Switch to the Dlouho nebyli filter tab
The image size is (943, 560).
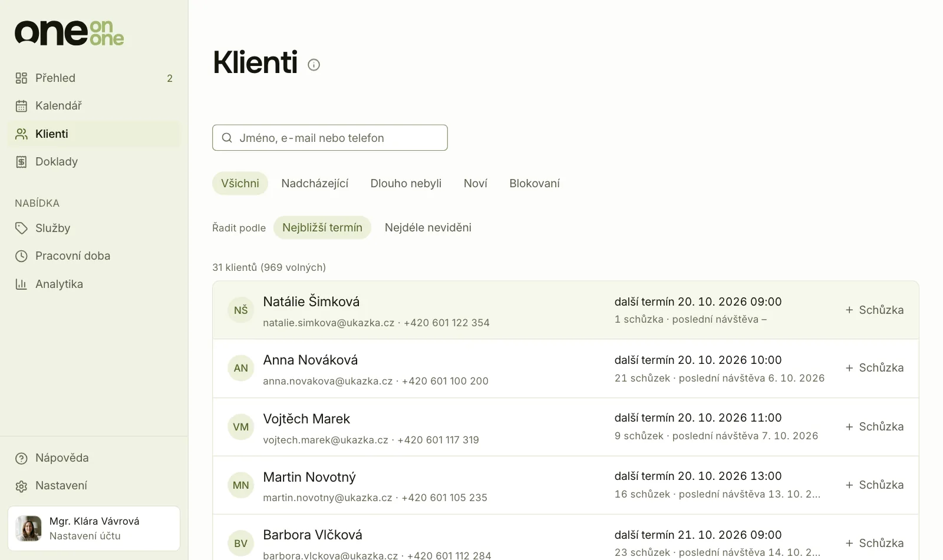tap(406, 184)
